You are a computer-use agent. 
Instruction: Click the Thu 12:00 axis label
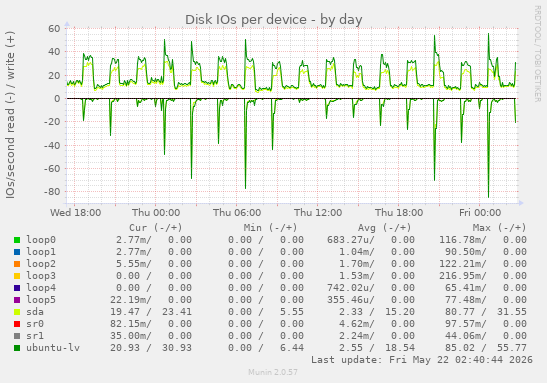coord(318,213)
